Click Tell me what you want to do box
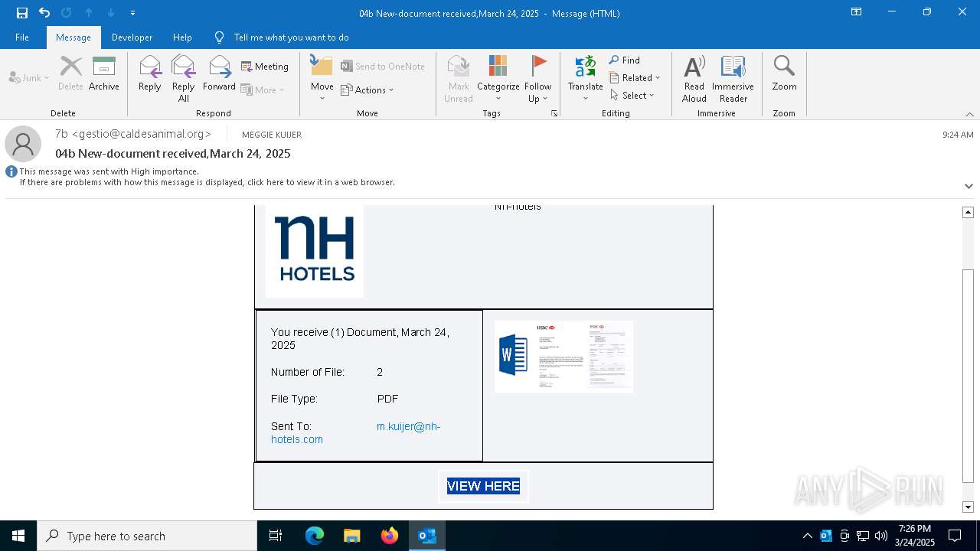This screenshot has height=551, width=980. 291,37
